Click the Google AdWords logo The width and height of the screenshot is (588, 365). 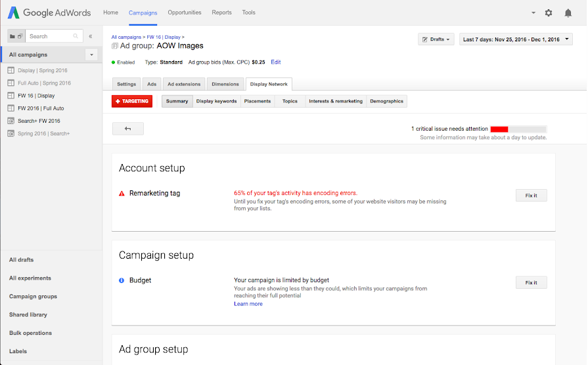coord(49,12)
